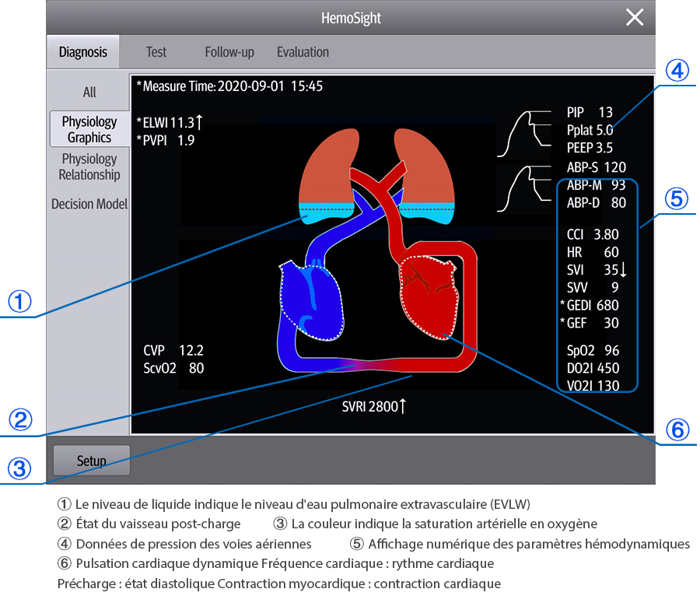700x603 pixels.
Task: Close the HemoSight window
Action: (x=635, y=18)
